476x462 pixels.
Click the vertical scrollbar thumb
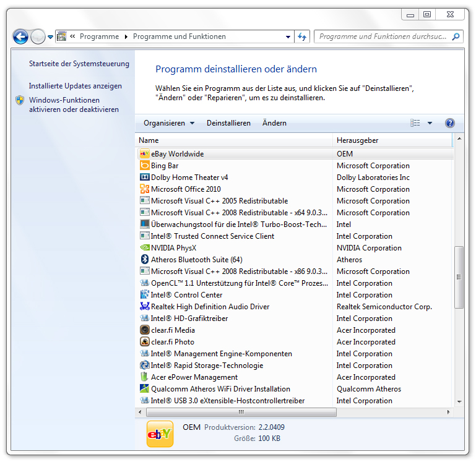[x=459, y=277]
